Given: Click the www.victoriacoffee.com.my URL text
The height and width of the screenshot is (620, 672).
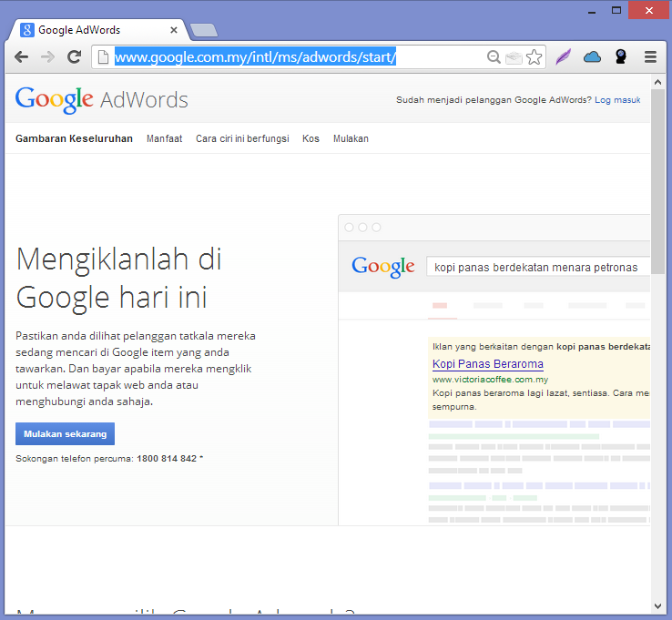Looking at the screenshot, I should pyautogui.click(x=490, y=380).
